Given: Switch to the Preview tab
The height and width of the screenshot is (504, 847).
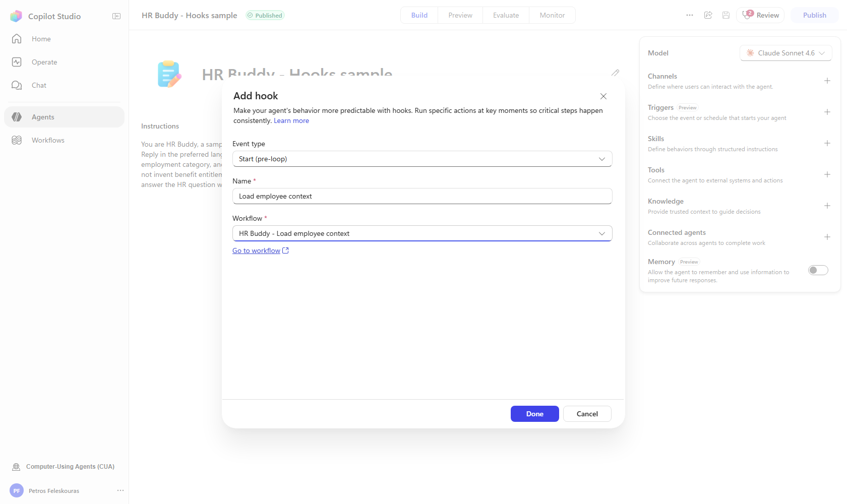Looking at the screenshot, I should (460, 15).
